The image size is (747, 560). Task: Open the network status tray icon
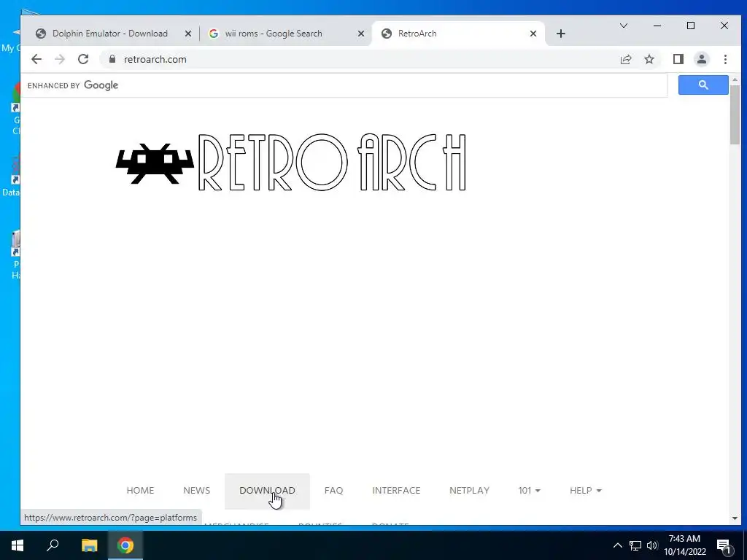click(635, 545)
